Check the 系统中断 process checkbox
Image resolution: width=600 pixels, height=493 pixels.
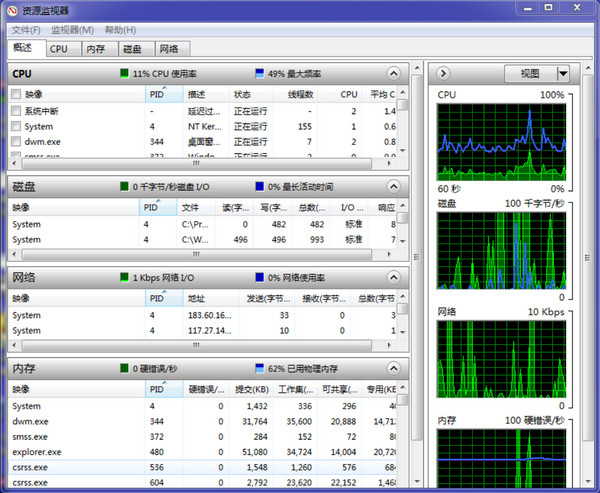(16, 111)
